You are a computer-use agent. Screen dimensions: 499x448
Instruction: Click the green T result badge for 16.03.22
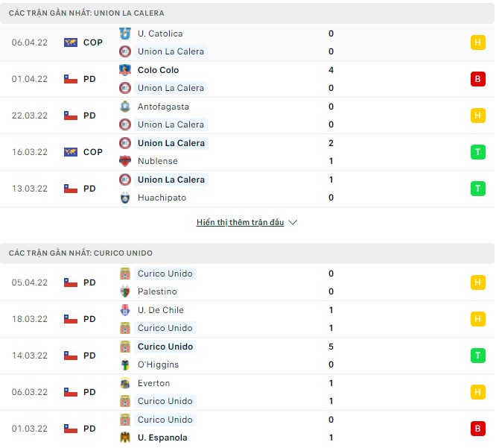click(477, 152)
